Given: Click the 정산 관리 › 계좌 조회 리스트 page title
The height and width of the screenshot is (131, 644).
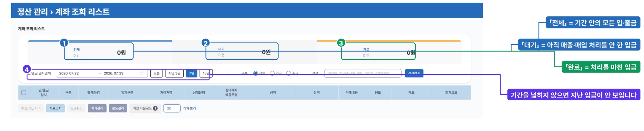Looking at the screenshot, I should click(x=63, y=12).
